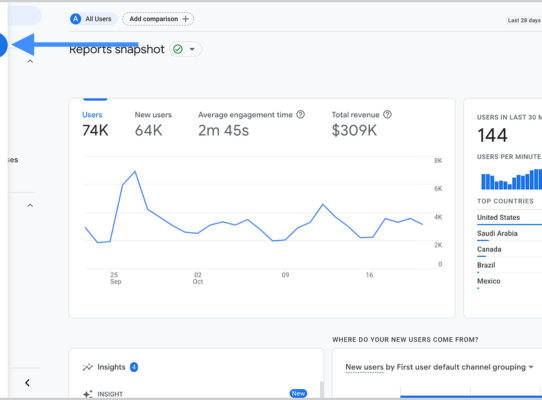Click the Canada country row
The image size is (542, 400).
(x=509, y=251)
